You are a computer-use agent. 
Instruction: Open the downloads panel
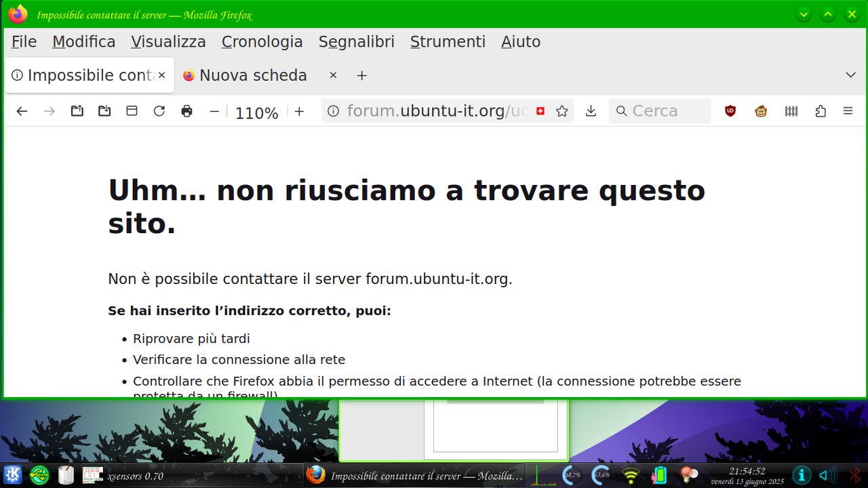591,111
